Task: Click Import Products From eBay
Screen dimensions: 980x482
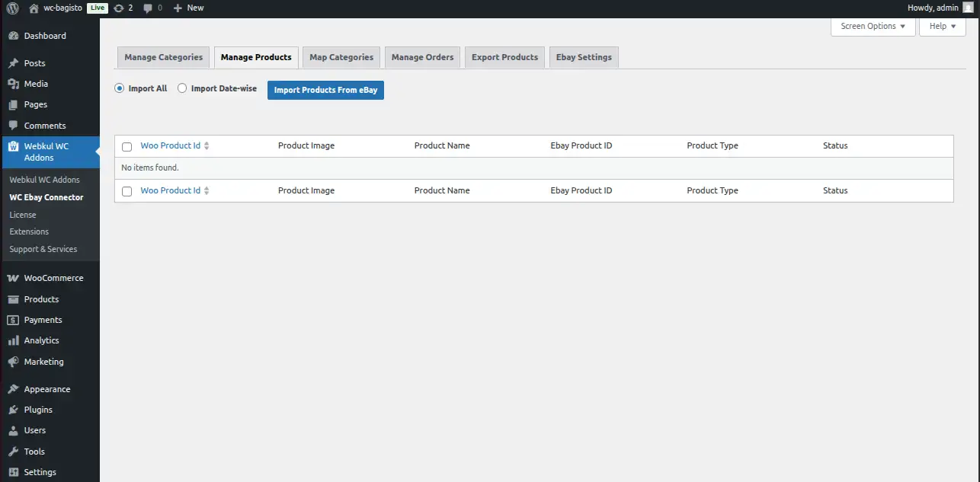Action: tap(325, 90)
